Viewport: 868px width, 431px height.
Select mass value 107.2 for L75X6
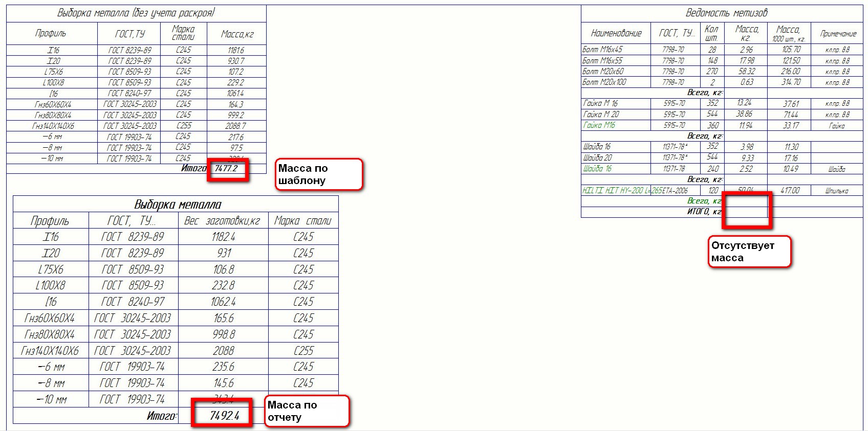click(x=236, y=72)
